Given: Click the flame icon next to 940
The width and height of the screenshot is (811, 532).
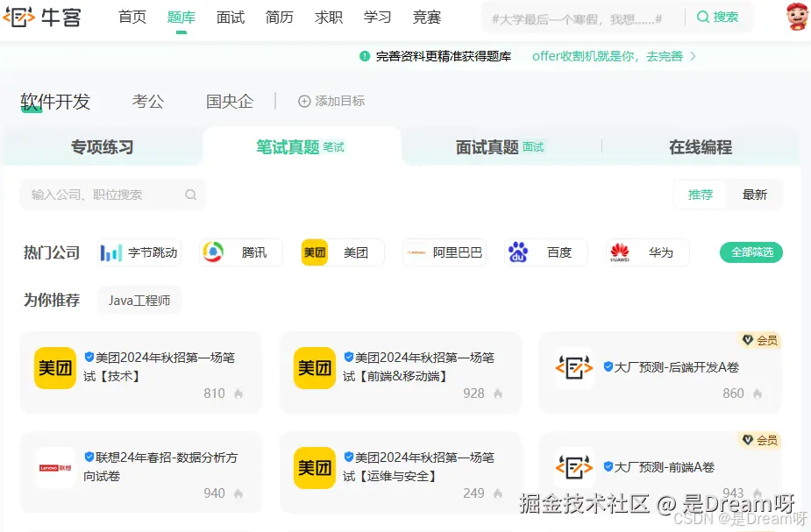Looking at the screenshot, I should pyautogui.click(x=238, y=493).
